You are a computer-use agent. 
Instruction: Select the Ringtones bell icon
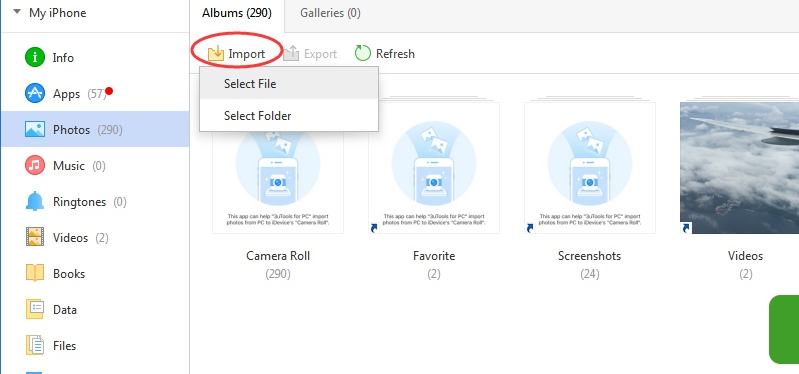[x=35, y=202]
